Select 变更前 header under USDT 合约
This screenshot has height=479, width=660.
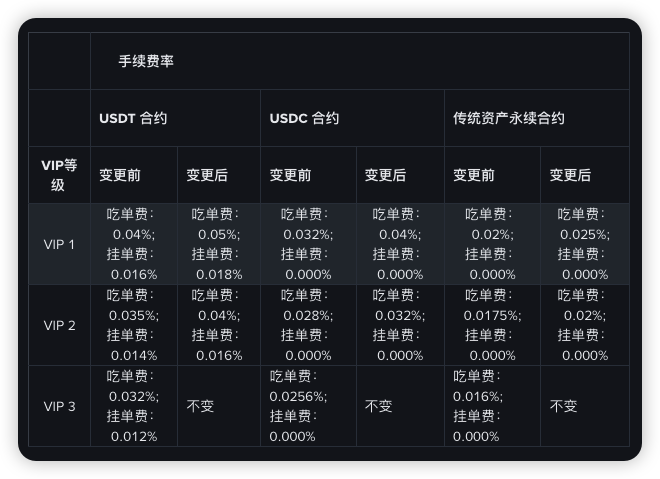pyautogui.click(x=120, y=175)
